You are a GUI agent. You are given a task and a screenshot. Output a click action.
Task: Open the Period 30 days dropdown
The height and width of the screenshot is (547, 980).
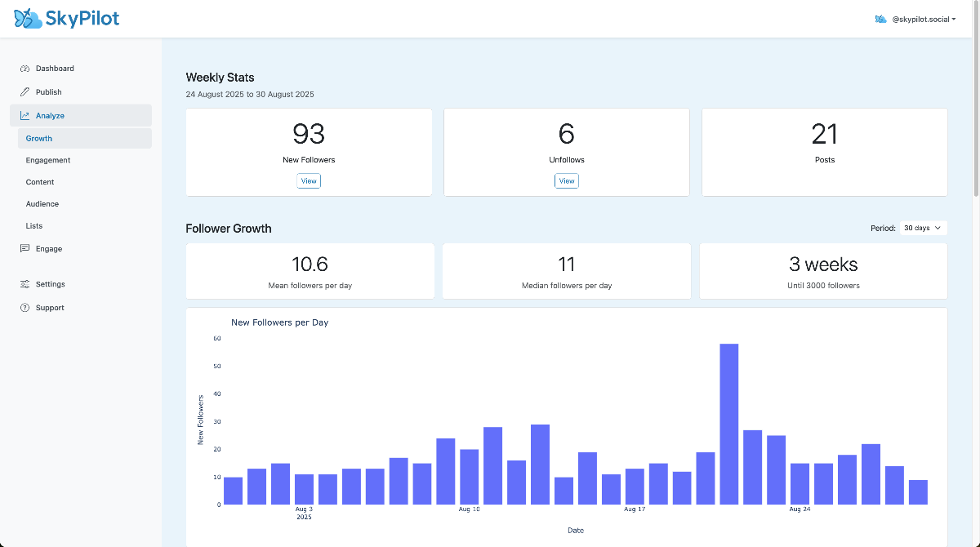[923, 228]
